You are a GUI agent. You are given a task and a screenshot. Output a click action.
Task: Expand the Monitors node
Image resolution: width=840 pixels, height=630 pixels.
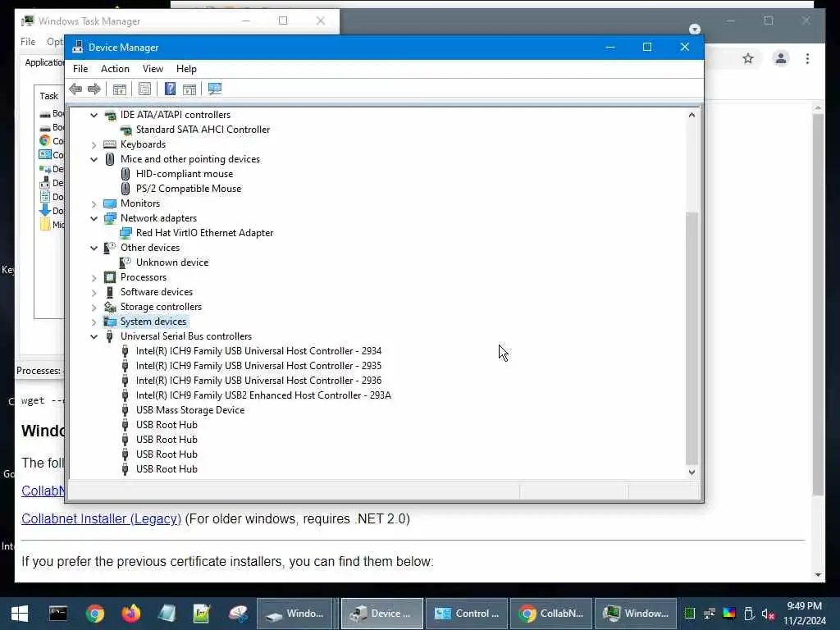click(x=94, y=203)
